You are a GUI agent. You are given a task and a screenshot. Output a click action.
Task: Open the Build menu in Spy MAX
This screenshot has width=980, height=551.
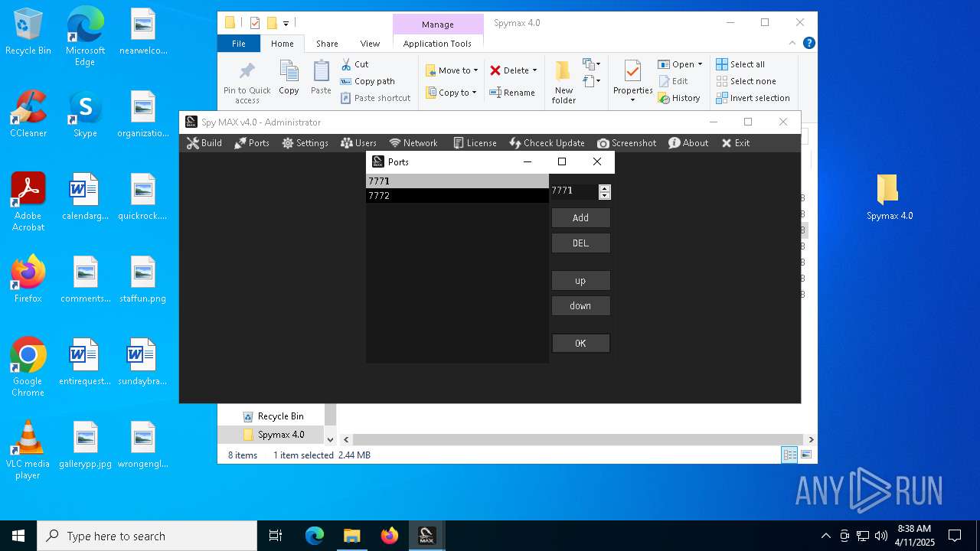point(204,143)
